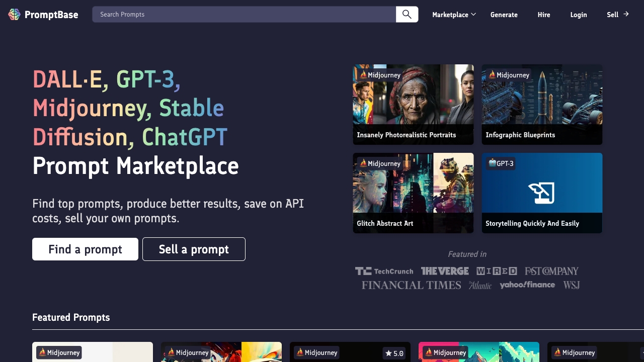This screenshot has height=362, width=644.
Task: Click the Login link
Action: [579, 15]
